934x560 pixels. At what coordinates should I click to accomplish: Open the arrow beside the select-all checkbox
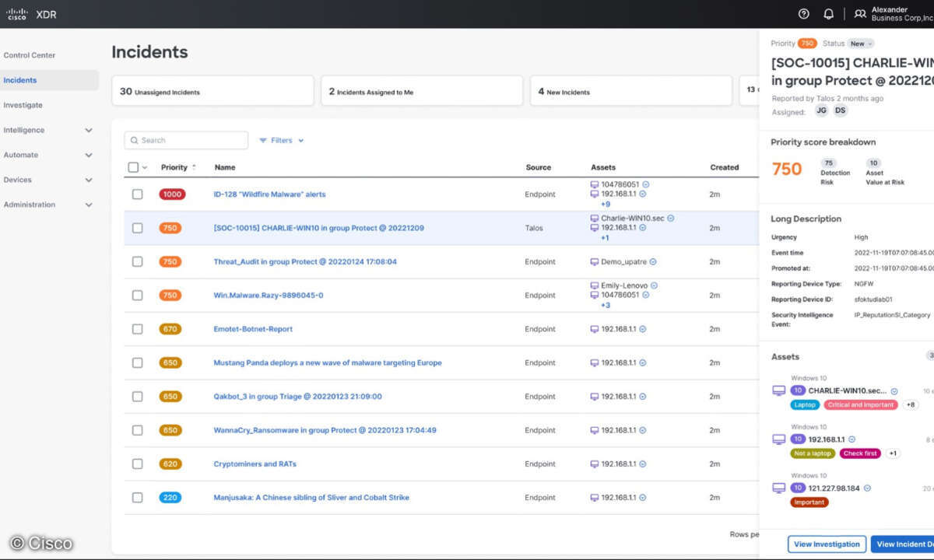tap(145, 168)
